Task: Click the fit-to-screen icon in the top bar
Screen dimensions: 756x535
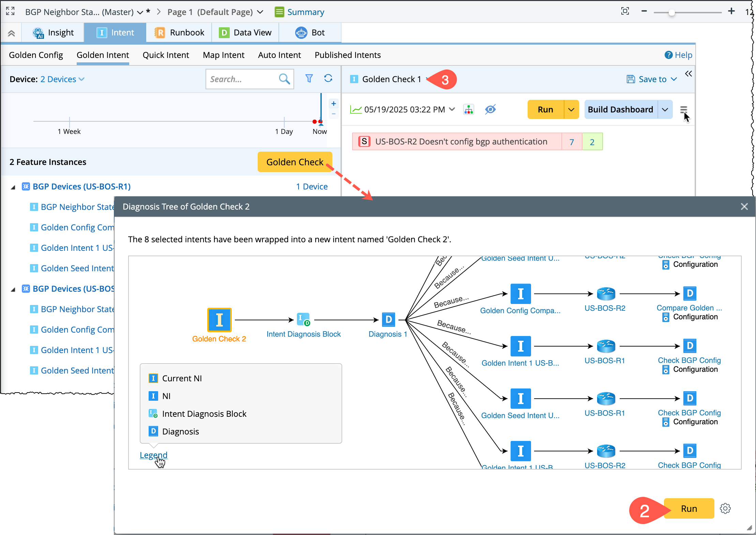Action: click(625, 11)
